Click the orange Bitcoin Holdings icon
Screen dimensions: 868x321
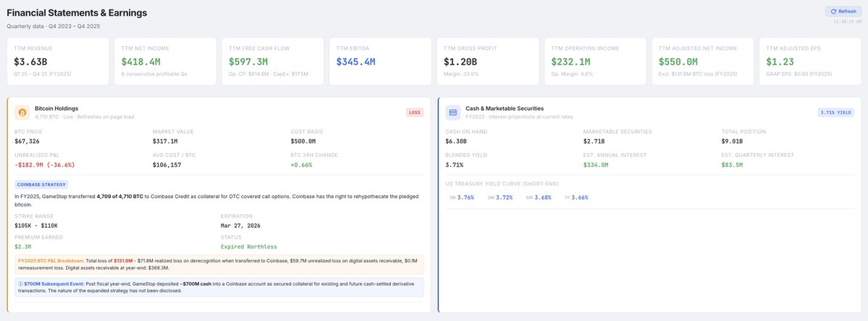(22, 112)
